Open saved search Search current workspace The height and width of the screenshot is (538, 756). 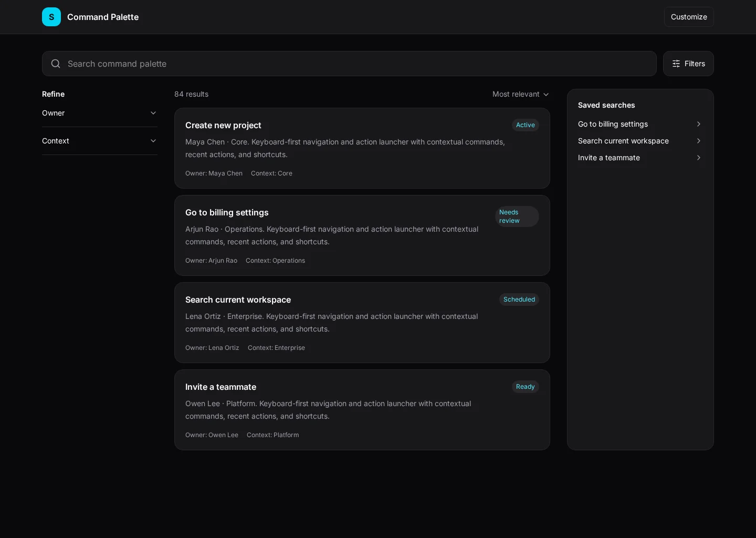click(x=640, y=141)
